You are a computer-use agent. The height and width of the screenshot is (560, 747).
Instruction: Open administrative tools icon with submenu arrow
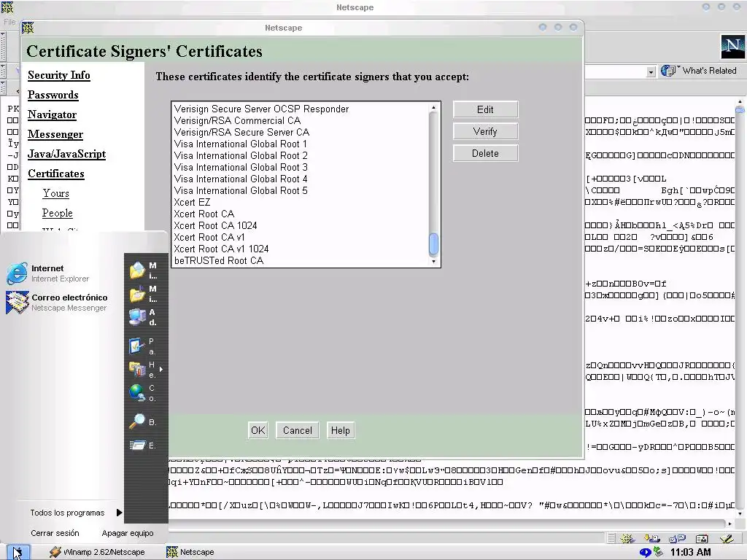pyautogui.click(x=137, y=370)
